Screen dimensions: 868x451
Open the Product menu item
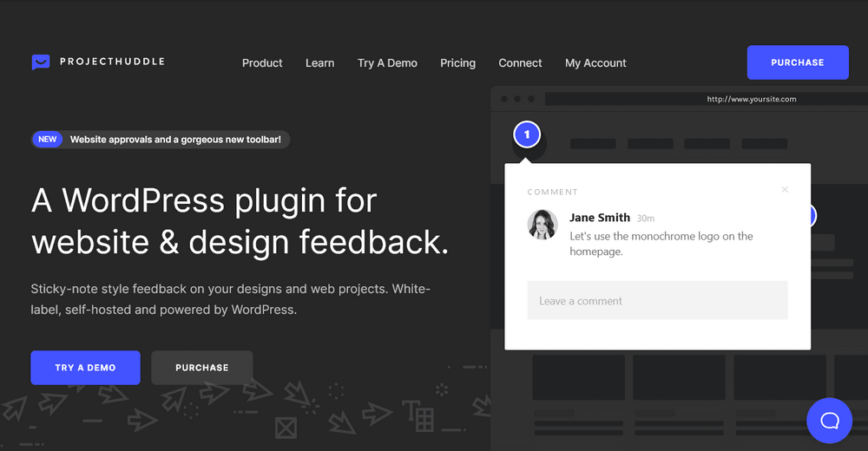[262, 63]
